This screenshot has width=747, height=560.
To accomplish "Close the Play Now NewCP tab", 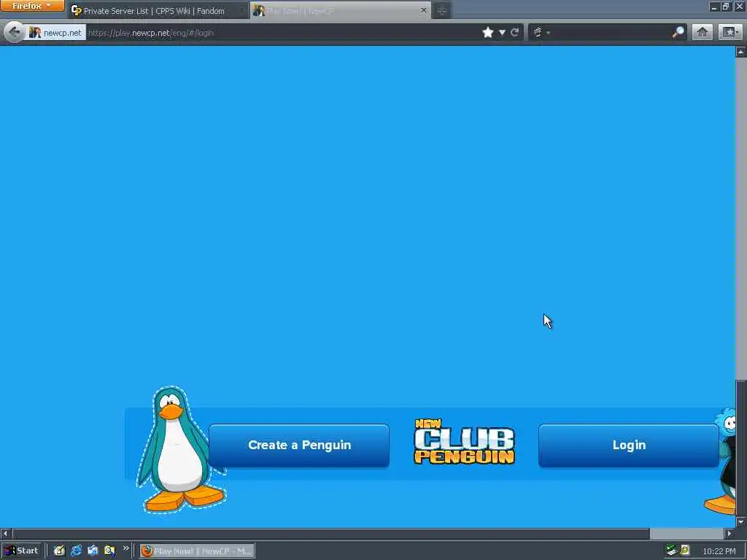I will pyautogui.click(x=423, y=10).
